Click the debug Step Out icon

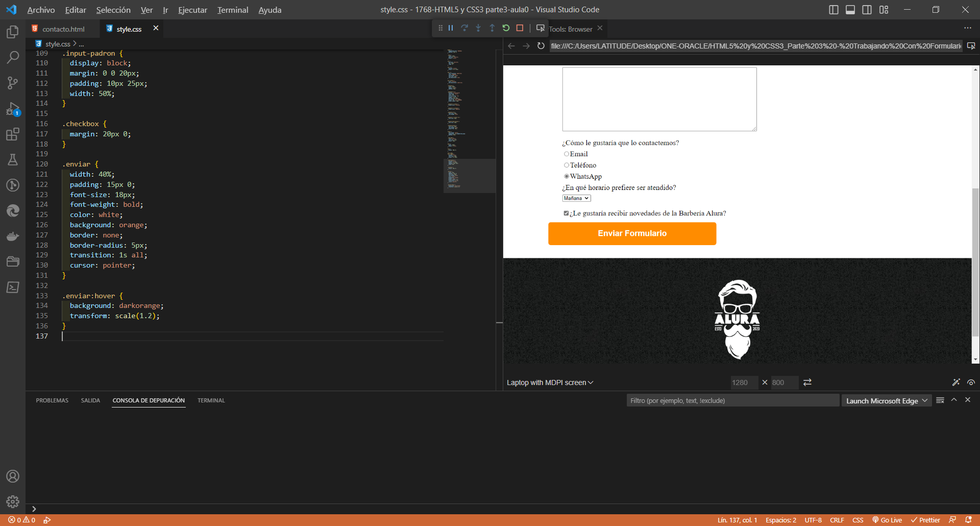pyautogui.click(x=492, y=28)
